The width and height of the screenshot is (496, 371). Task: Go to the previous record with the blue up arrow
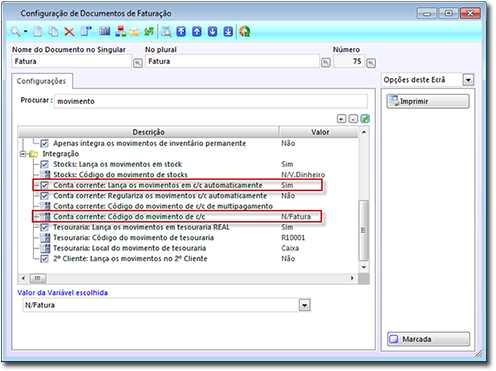pos(197,32)
